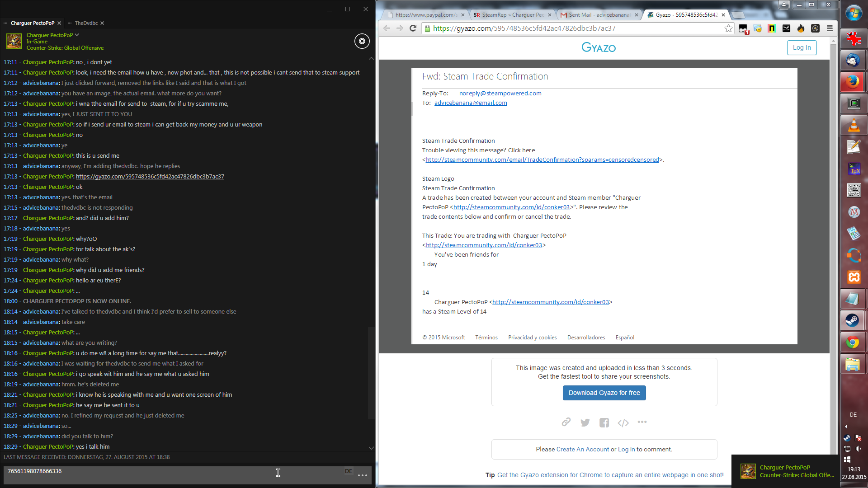Open the gyazo link in chat
Screen dimensions: 868x488
tap(150, 177)
